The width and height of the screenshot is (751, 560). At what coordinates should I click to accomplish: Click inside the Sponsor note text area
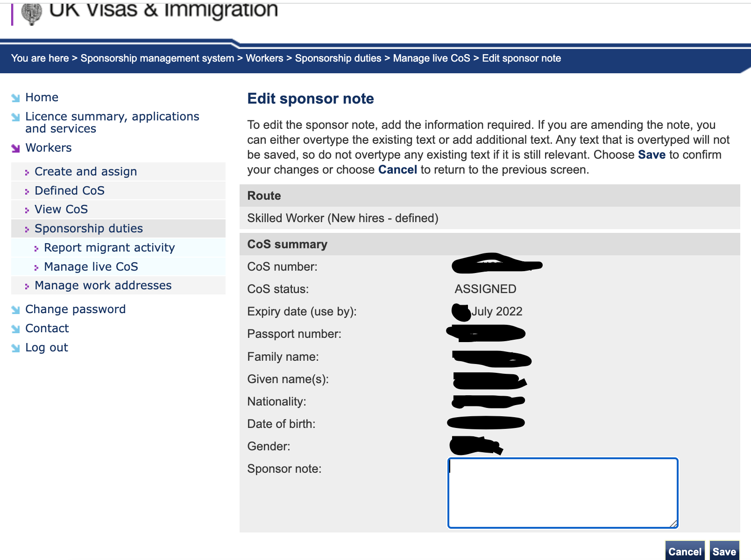tap(562, 493)
